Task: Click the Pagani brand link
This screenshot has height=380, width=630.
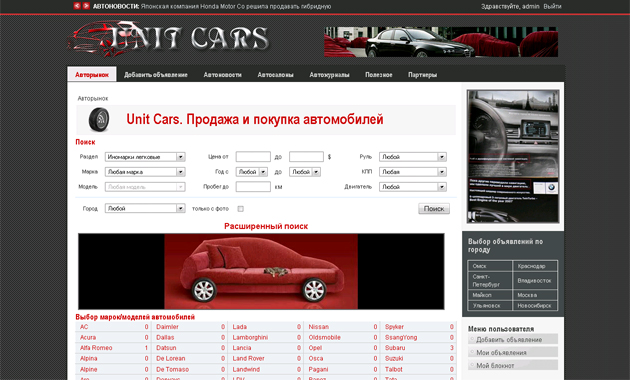Action: pyautogui.click(x=318, y=369)
